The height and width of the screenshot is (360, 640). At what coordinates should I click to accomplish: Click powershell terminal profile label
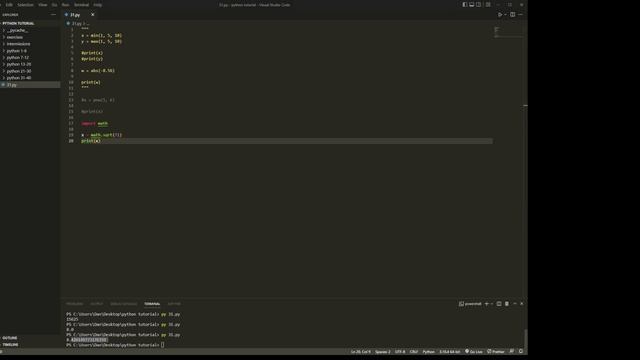[x=470, y=304]
